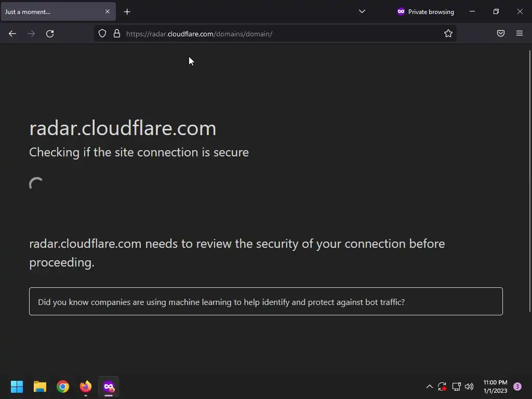Image resolution: width=532 pixels, height=399 pixels.
Task: Minimize the Firefox window
Action: point(472,11)
